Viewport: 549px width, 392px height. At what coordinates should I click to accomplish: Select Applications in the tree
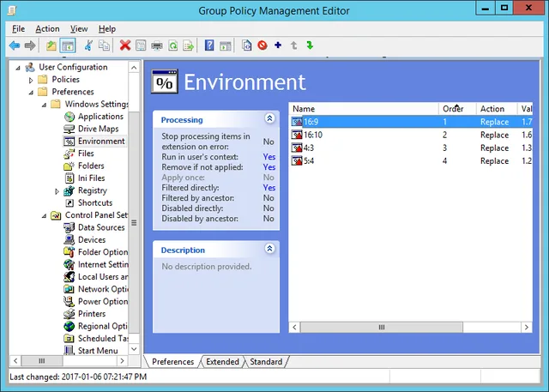pos(100,116)
